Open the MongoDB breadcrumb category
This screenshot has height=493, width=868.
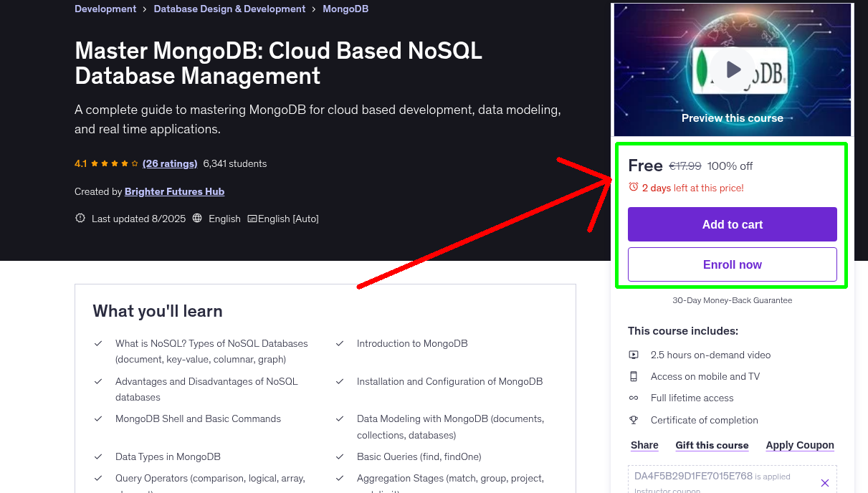coord(345,9)
